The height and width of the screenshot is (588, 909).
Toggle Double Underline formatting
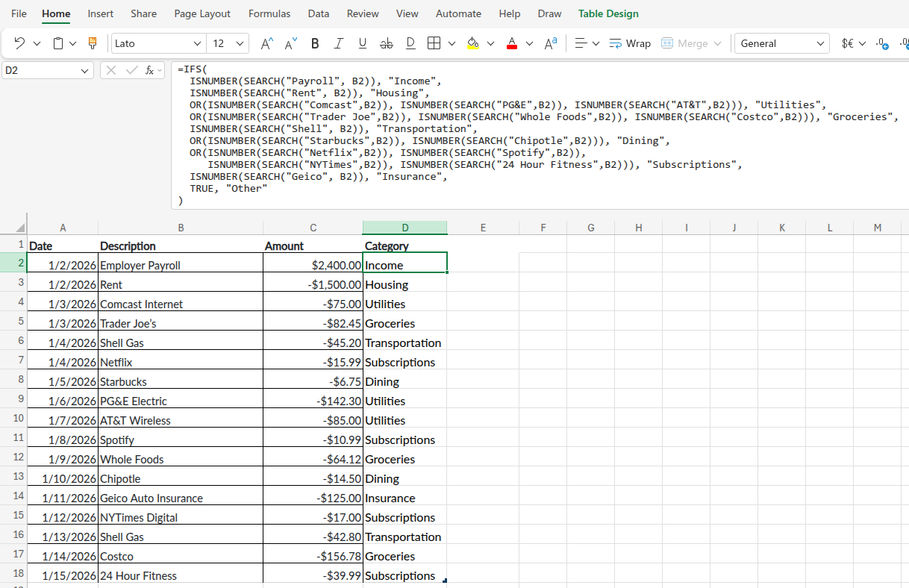point(410,43)
